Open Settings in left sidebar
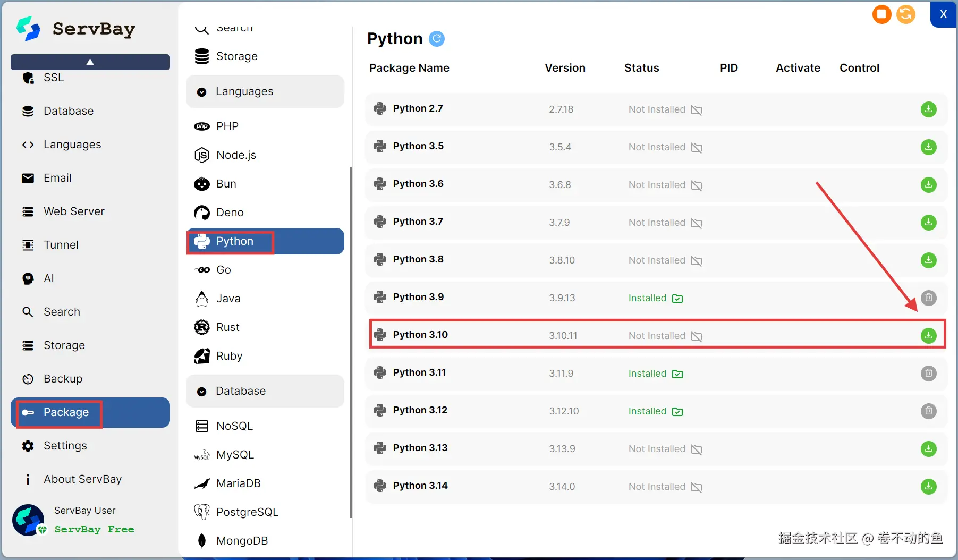 [65, 446]
